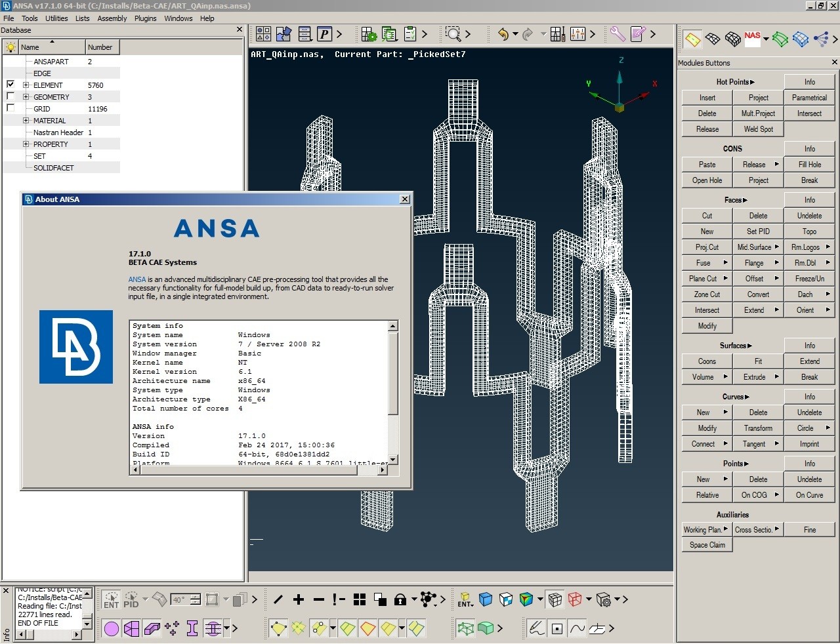Click the ENT entity mode icon
The width and height of the screenshot is (840, 644).
[x=112, y=599]
